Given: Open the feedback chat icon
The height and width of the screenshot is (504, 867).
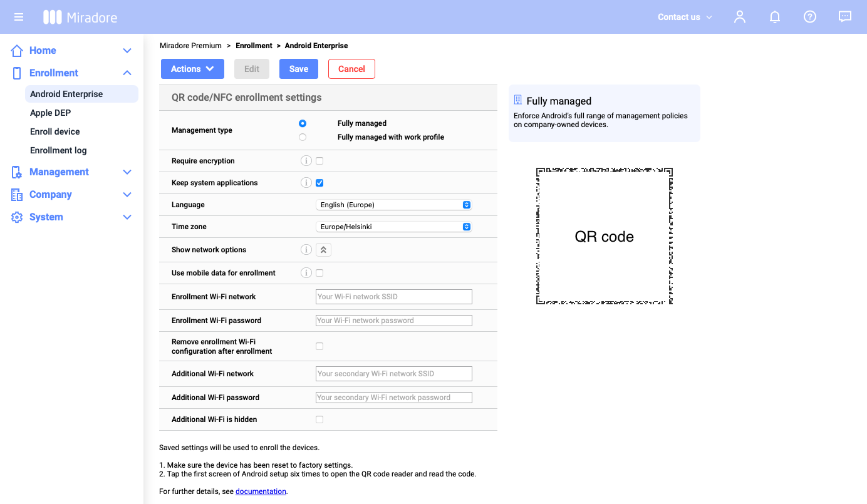Looking at the screenshot, I should (x=844, y=17).
